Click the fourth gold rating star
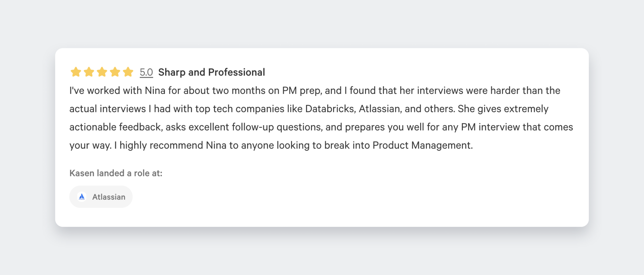 (x=115, y=72)
